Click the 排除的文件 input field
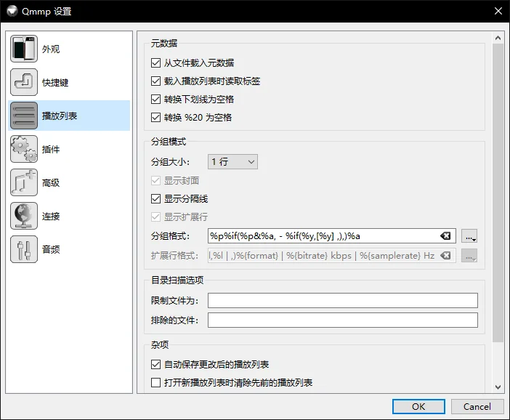Screen dimensions: 510x420 [x=343, y=320]
